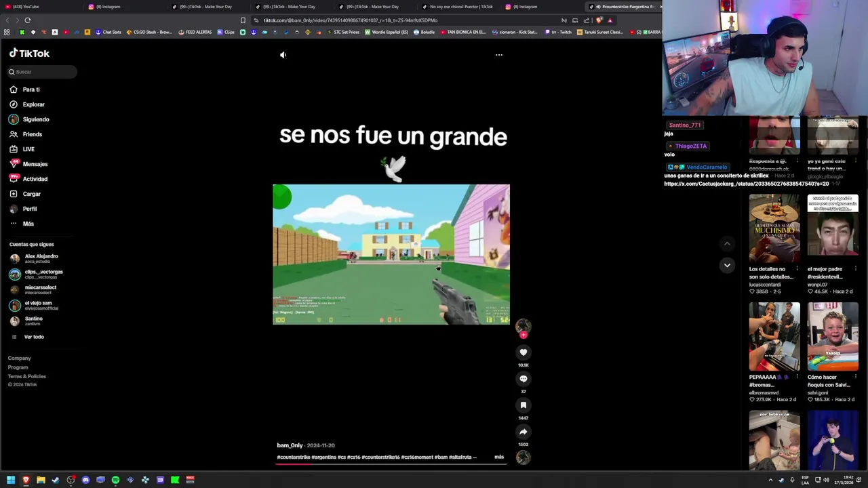Screen dimensions: 868x488
Task: Open Chat Stats bookmark
Action: [108, 32]
